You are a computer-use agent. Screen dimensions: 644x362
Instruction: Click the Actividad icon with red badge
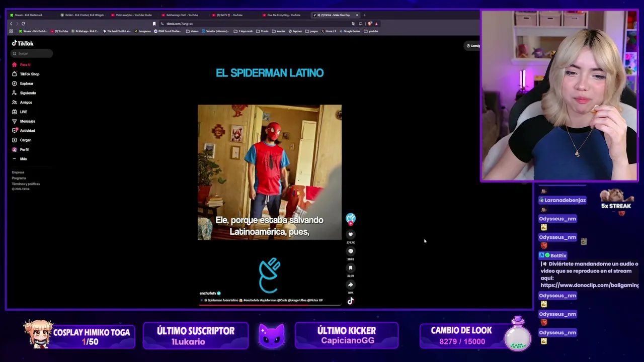coord(15,131)
